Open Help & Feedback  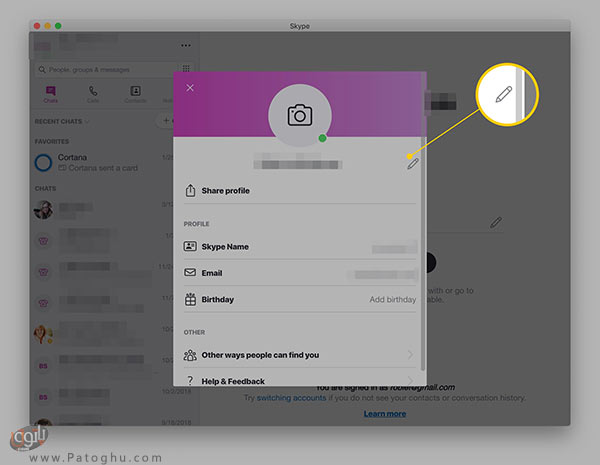click(x=300, y=379)
